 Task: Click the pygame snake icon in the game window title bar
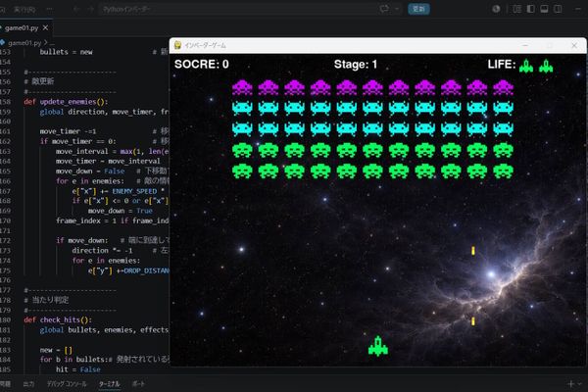(x=177, y=45)
